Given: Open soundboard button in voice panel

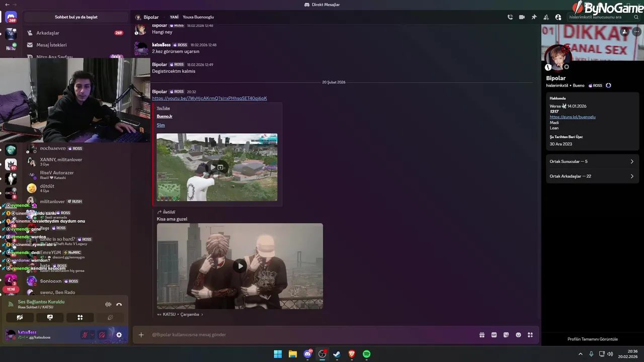Looking at the screenshot, I should 110,317.
